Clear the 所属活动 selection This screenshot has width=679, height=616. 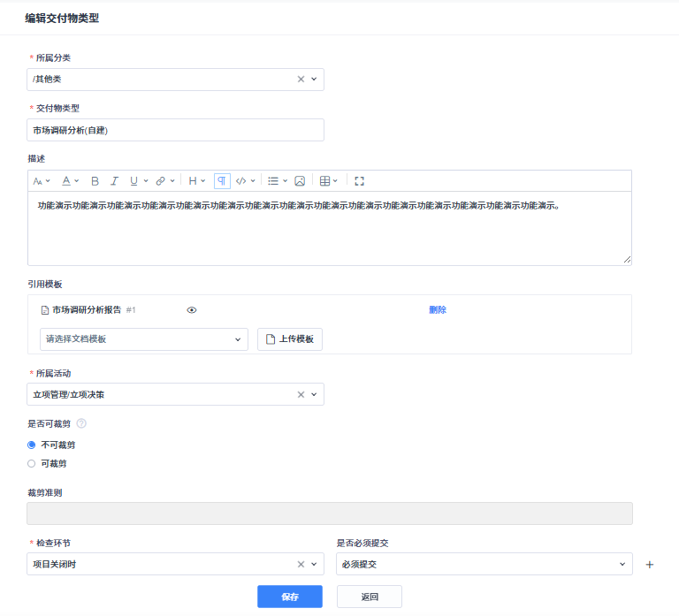[x=301, y=394]
